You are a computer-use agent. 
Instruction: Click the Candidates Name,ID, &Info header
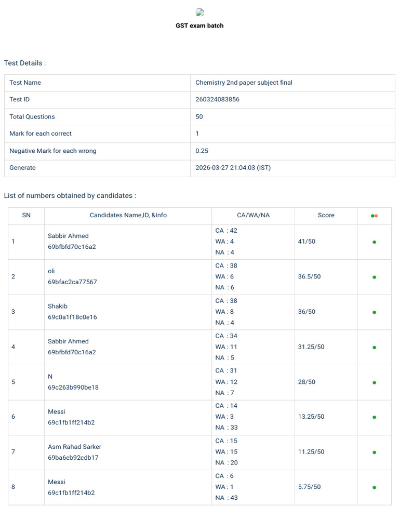[x=128, y=215]
